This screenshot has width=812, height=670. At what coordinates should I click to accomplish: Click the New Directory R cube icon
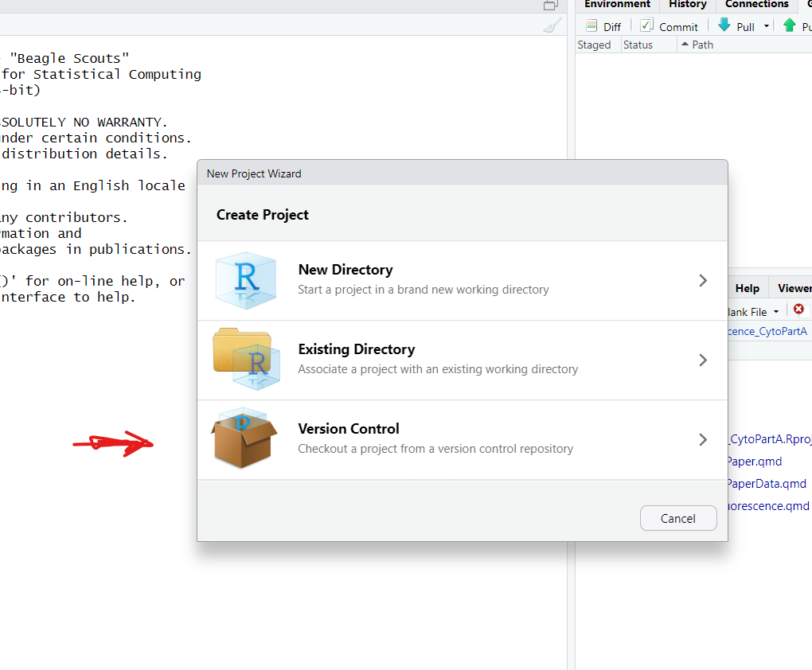247,280
